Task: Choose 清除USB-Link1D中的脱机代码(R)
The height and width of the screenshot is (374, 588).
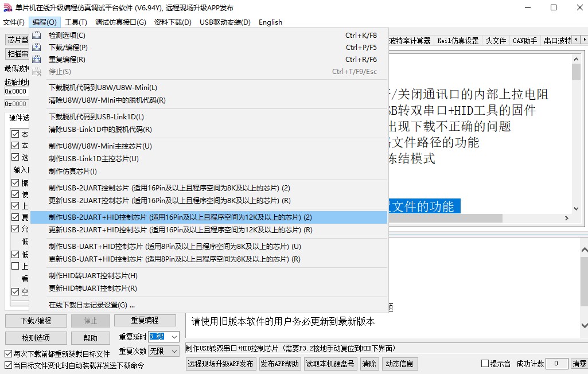Action: (208, 130)
